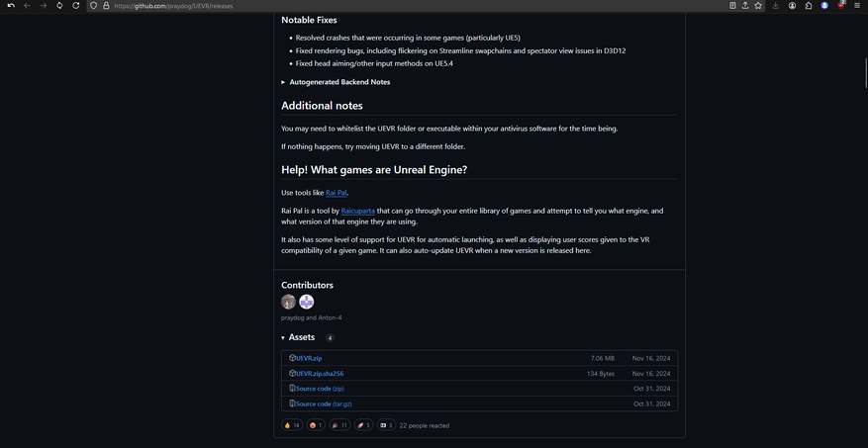Toggle the rocket reaction with 5 votes
This screenshot has width=868, height=448.
coord(363,425)
